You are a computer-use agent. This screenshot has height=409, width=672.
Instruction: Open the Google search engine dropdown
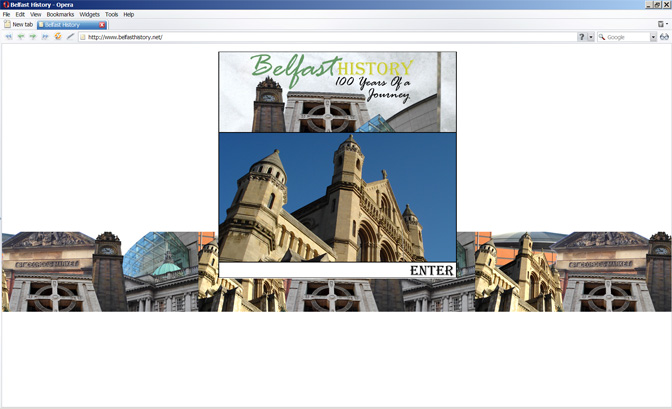pos(653,37)
